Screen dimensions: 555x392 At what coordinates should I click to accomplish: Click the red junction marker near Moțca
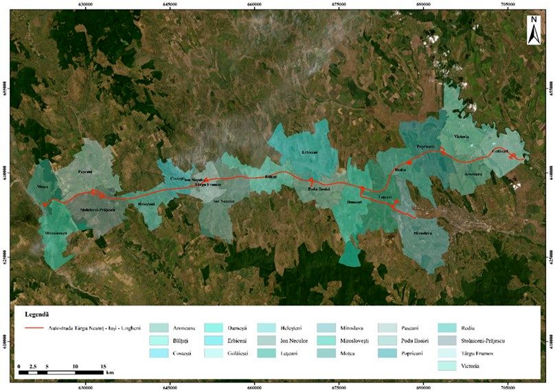(x=45, y=204)
